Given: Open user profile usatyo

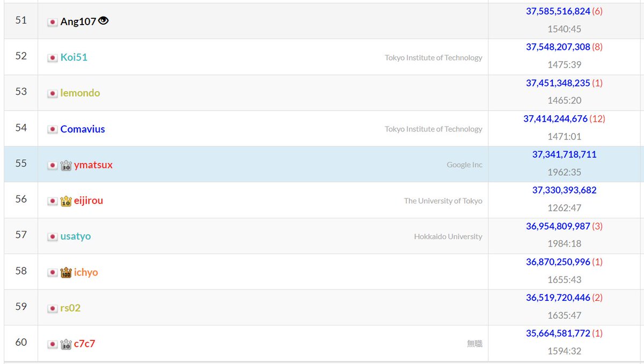Looking at the screenshot, I should pos(76,236).
